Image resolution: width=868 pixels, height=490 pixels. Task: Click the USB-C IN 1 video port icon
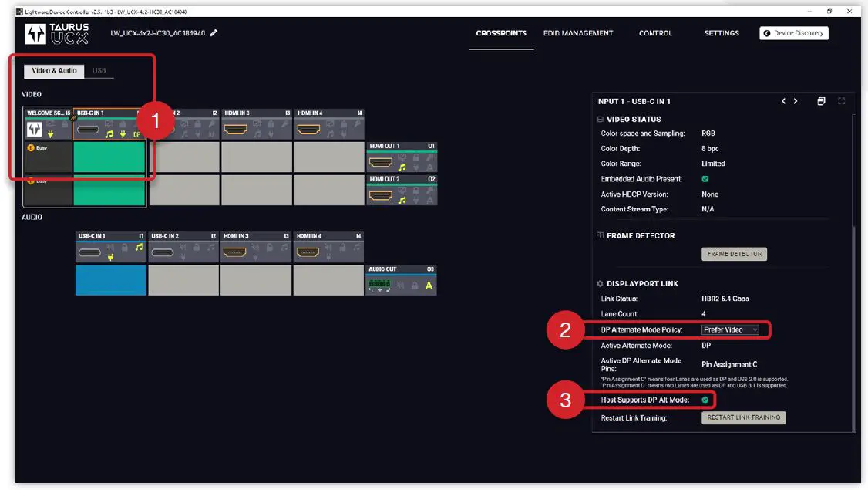tap(88, 130)
